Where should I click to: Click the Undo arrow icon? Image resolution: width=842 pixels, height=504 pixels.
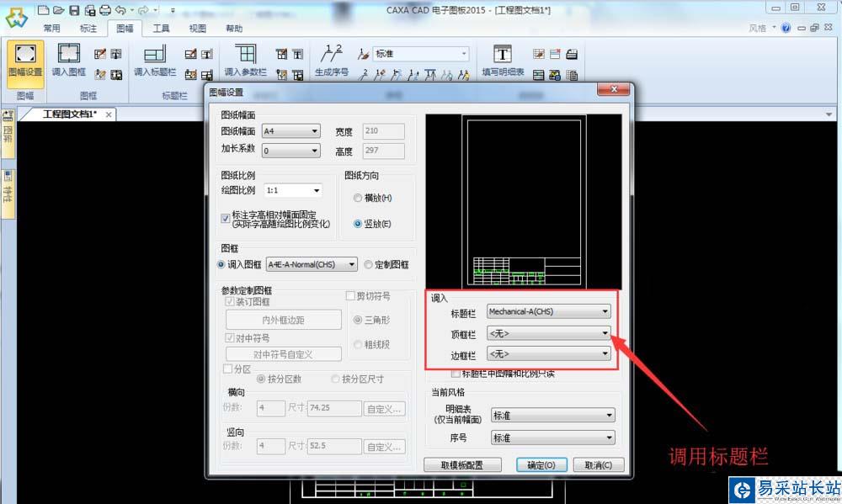click(120, 10)
